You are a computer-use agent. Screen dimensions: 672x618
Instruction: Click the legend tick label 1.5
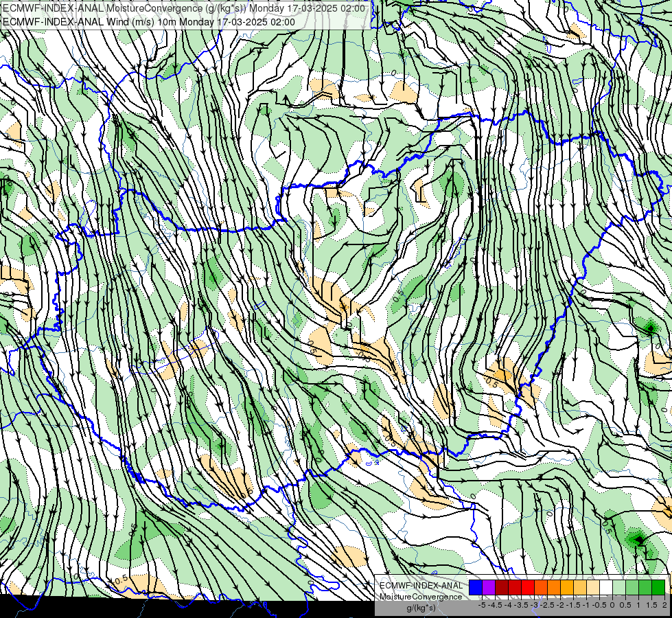coord(652,605)
